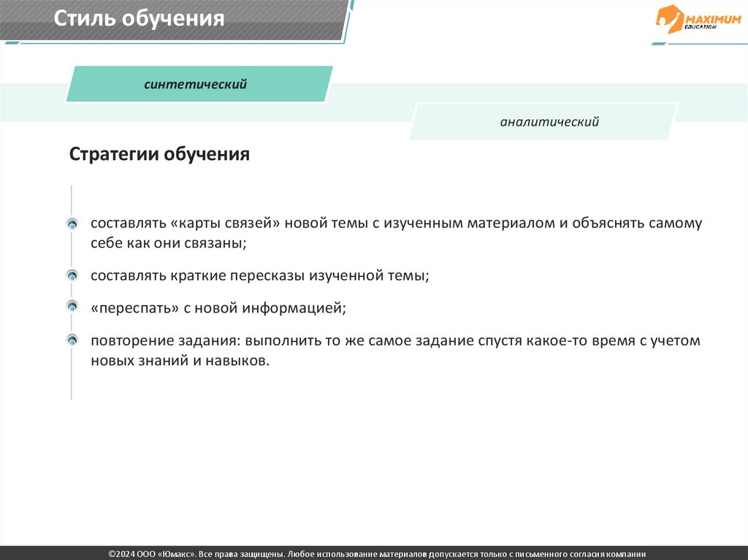Click the ©2024 ООО «Юмакс» copyright footer
The width and height of the screenshot is (748, 560).
377,554
